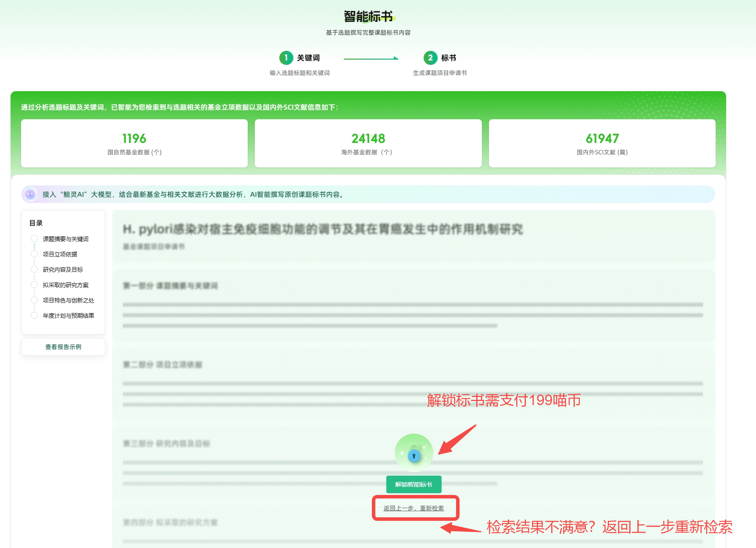Open the 课题摘要与关键词 section label

[x=66, y=239]
